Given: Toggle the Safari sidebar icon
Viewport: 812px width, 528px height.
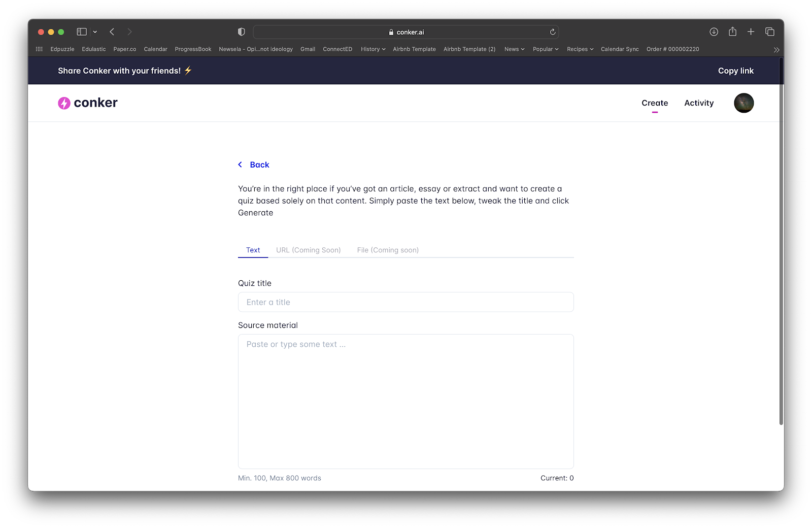Looking at the screenshot, I should click(82, 31).
